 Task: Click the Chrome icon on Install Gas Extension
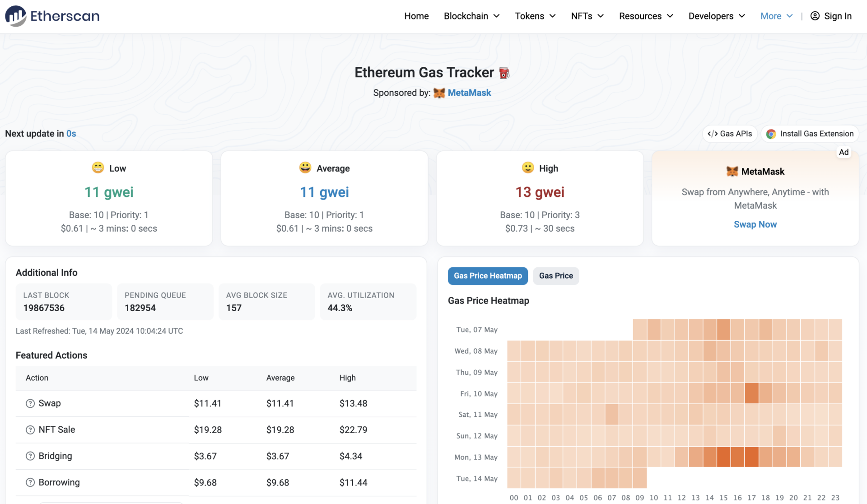[771, 134]
